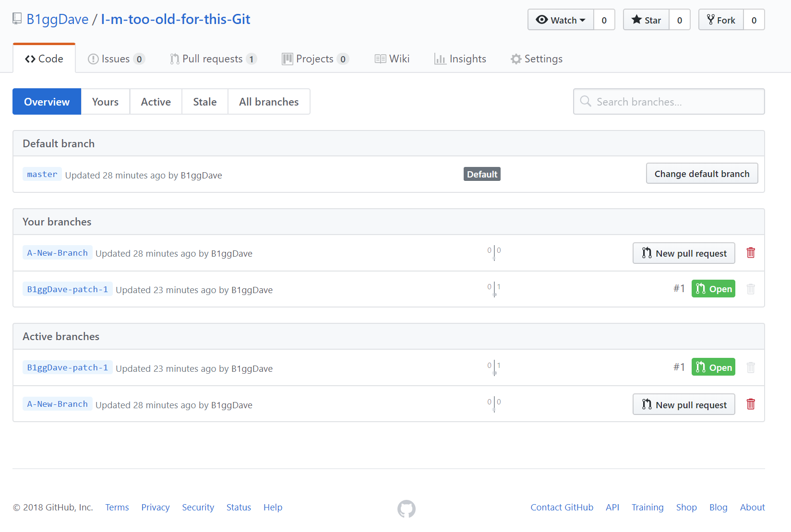Click the repository book icon beside B1ggDave
This screenshot has height=532, width=791.
click(17, 19)
